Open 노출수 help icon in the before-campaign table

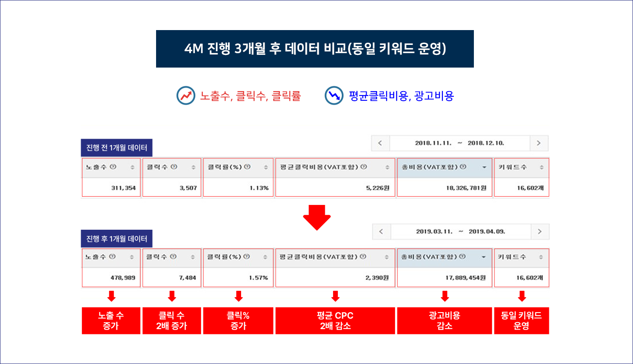(x=112, y=167)
